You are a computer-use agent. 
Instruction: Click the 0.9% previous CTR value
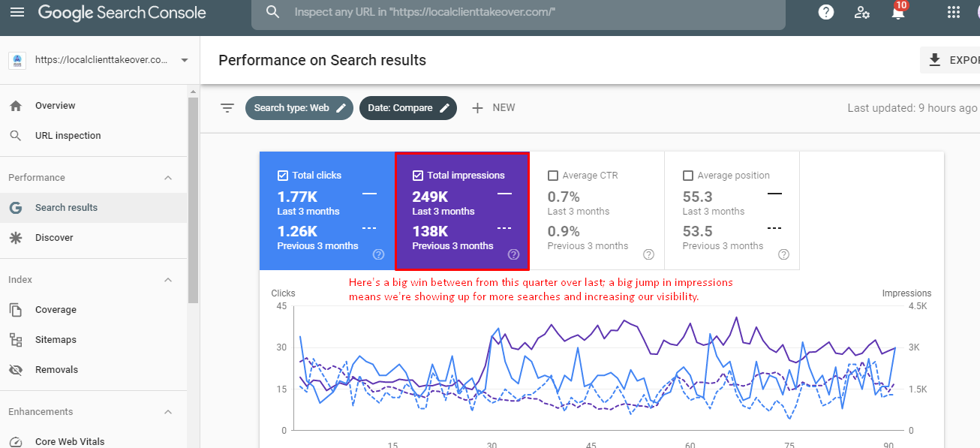[x=564, y=231]
